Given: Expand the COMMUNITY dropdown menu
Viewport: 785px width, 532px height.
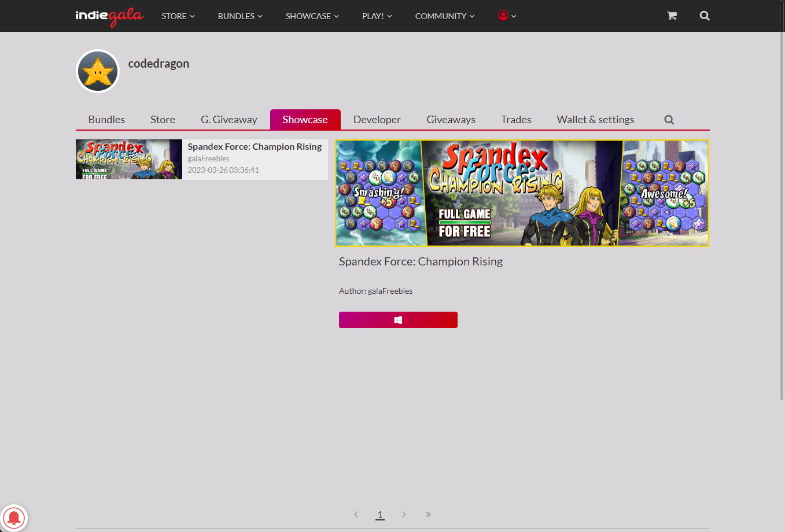Looking at the screenshot, I should pos(445,16).
